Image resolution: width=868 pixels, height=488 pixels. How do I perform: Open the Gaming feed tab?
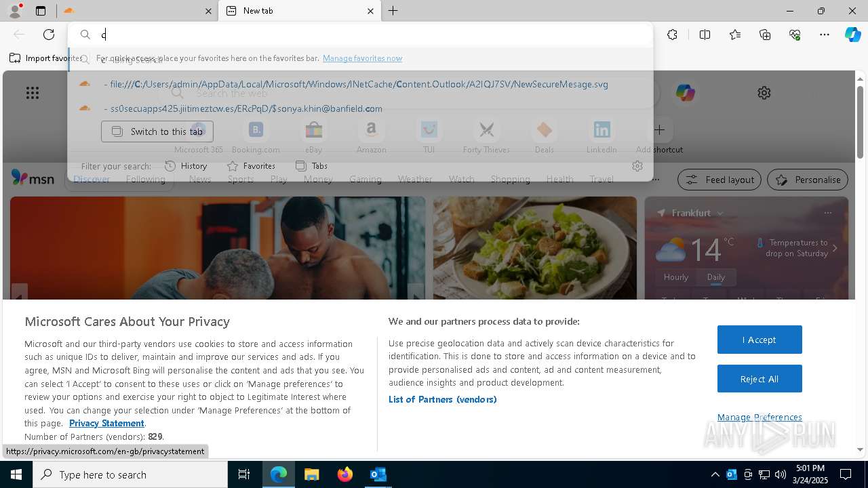click(366, 180)
